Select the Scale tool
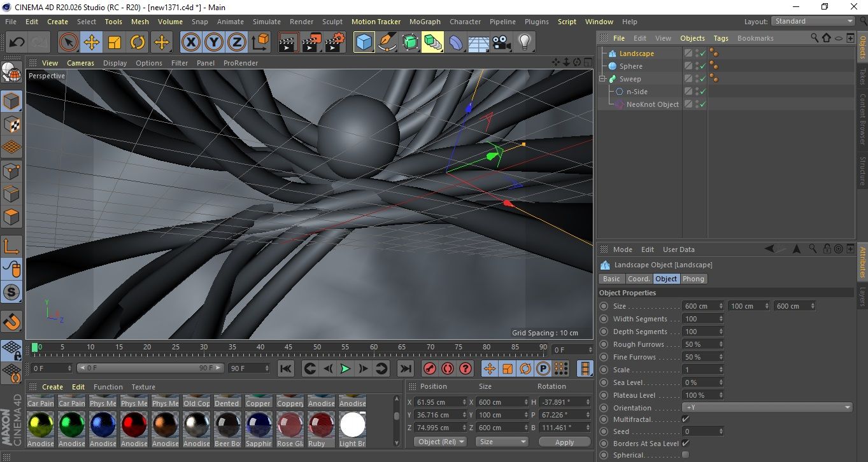868x462 pixels. tap(115, 43)
